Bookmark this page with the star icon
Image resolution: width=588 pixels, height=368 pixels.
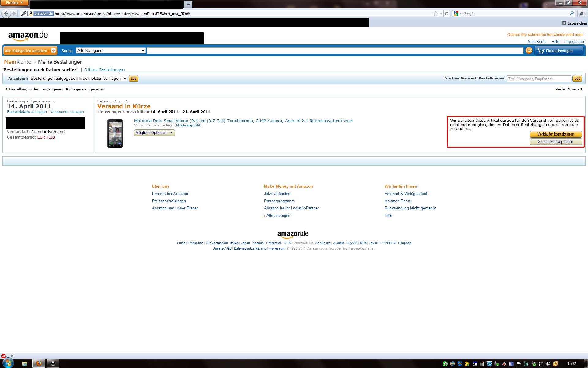(435, 13)
